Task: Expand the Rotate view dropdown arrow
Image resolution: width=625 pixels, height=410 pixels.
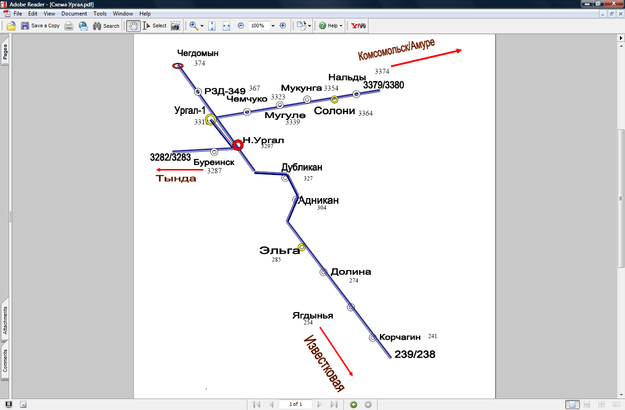Action: point(309,26)
